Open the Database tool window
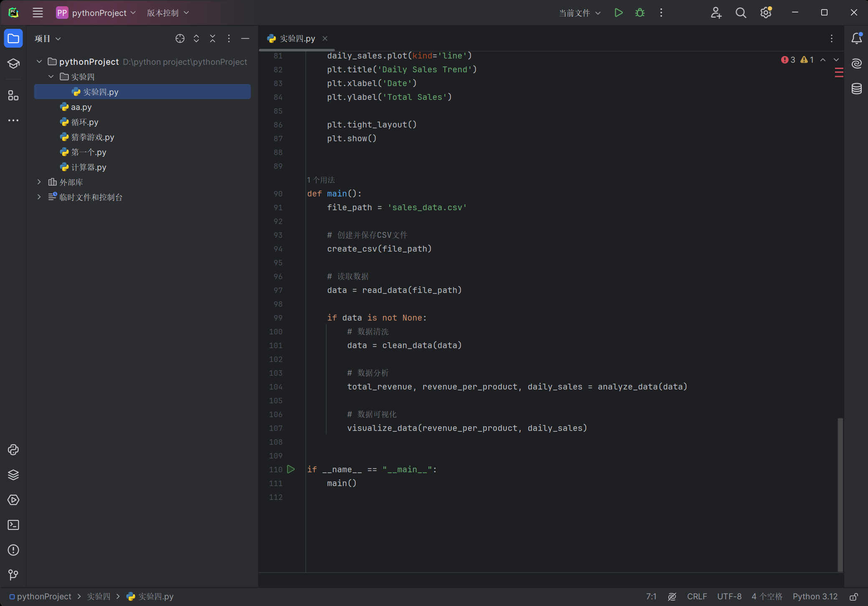Viewport: 868px width, 606px height. pyautogui.click(x=857, y=89)
